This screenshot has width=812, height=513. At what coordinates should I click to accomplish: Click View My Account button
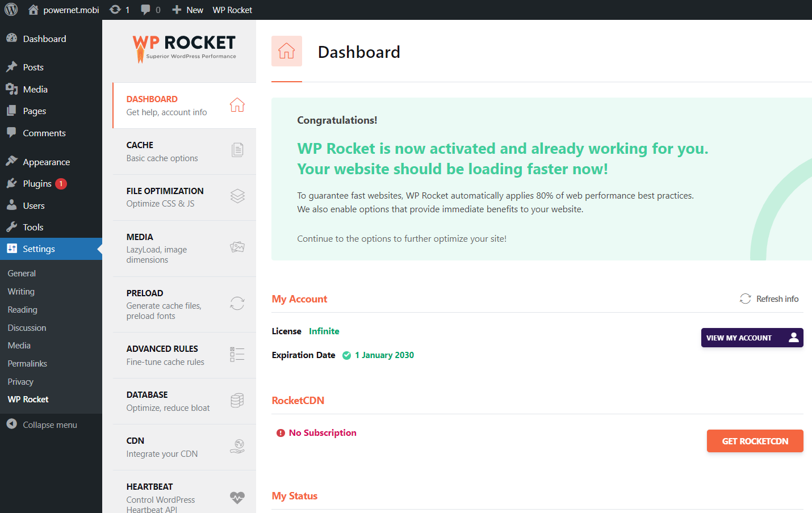coord(752,338)
